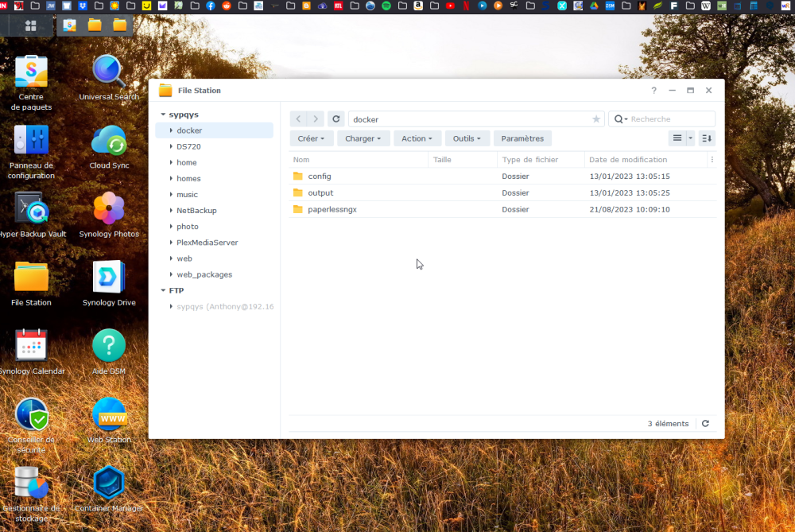Sort by Type de fichier column header
The height and width of the screenshot is (532, 795).
click(541, 159)
